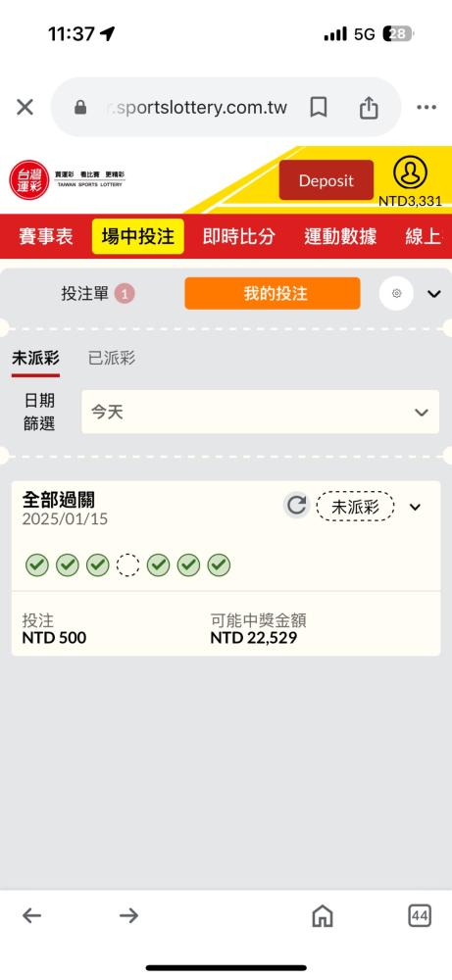Screen dimensions: 452x980
Task: Click the refresh icon on the bet card
Action: [x=296, y=506]
